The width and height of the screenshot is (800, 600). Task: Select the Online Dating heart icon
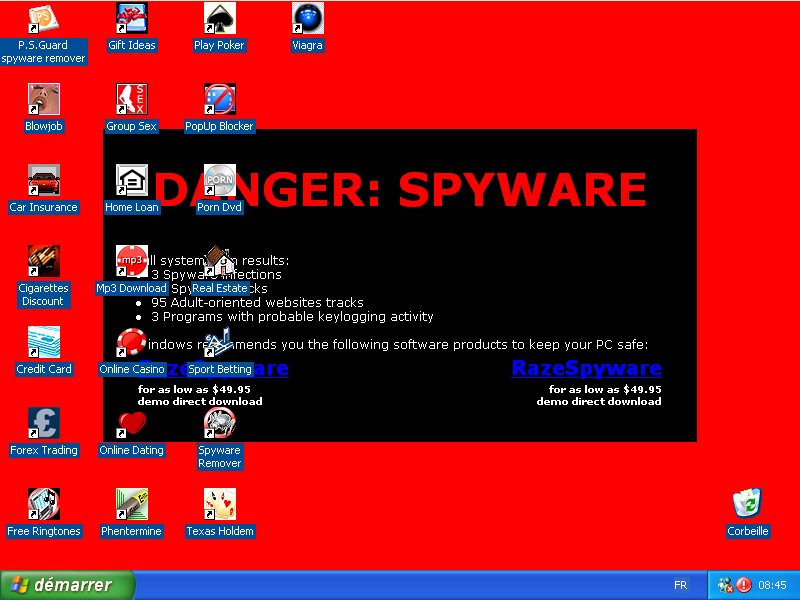[132, 423]
